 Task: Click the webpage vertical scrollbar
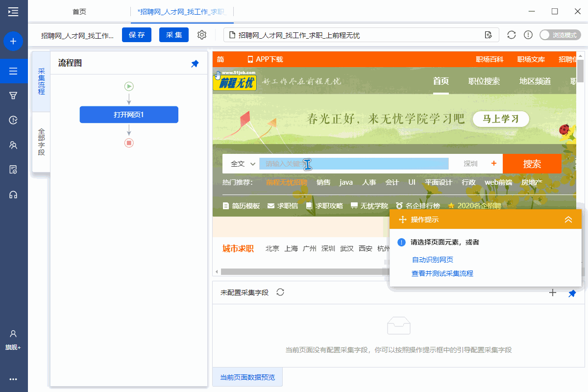[580, 70]
